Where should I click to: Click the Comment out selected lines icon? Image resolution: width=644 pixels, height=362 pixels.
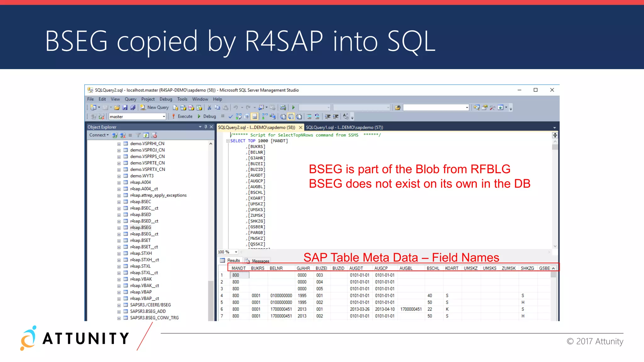pos(309,117)
